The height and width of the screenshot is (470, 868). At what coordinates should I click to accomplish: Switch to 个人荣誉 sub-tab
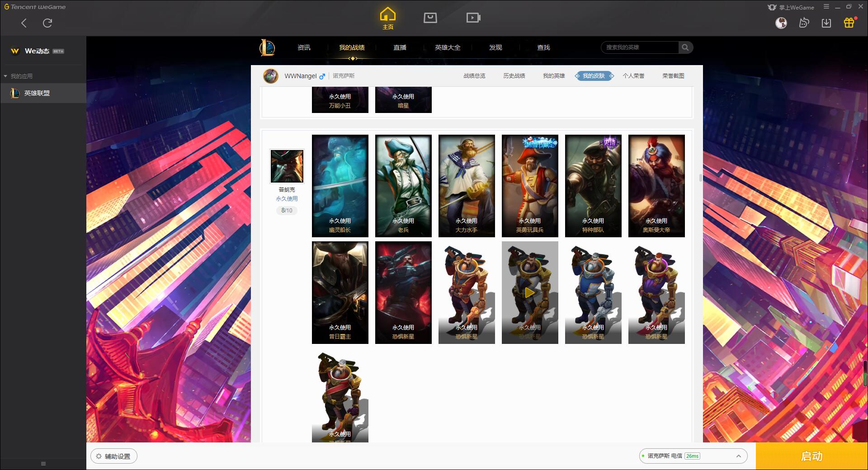point(633,76)
